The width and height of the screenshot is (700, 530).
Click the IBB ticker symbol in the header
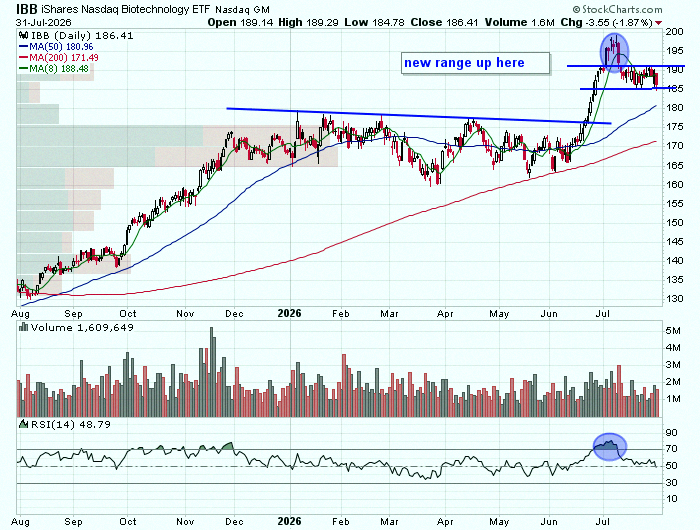[27, 8]
